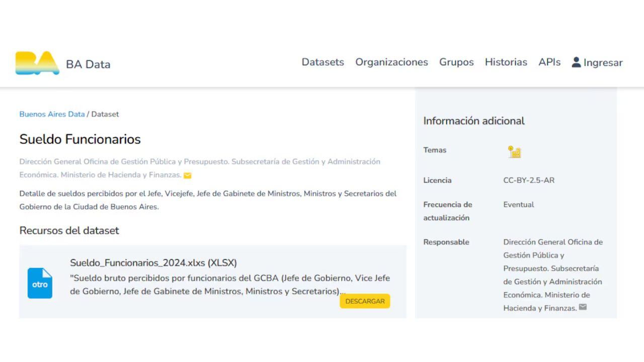
Task: Select Historias in the top navigation
Action: click(506, 62)
